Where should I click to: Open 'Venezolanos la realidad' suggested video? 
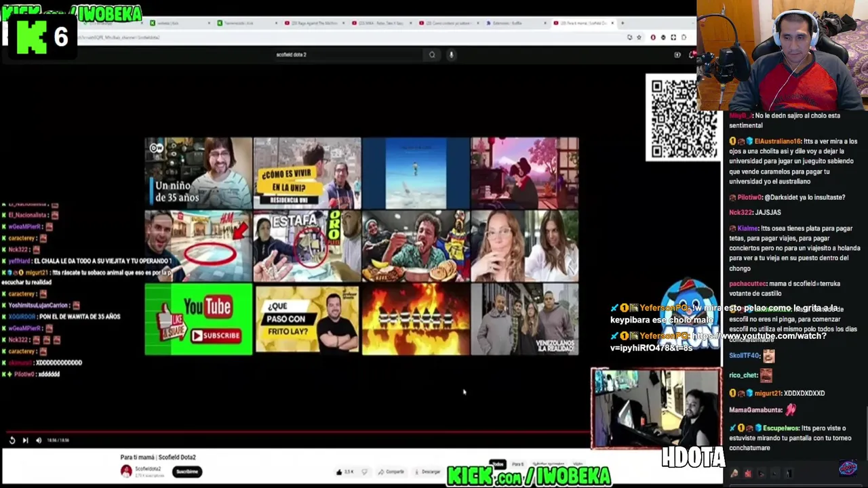[525, 319]
